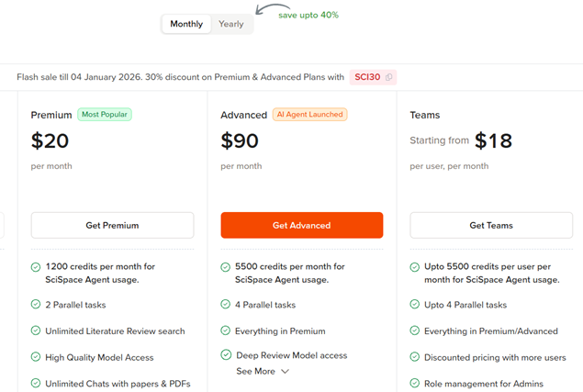
Task: Click the Get Teams button
Action: point(489,225)
